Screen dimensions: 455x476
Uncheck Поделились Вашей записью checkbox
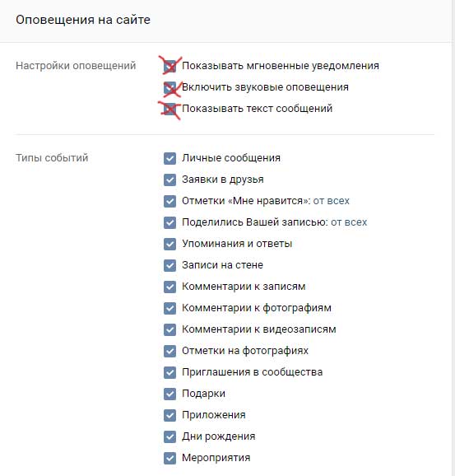click(x=169, y=222)
